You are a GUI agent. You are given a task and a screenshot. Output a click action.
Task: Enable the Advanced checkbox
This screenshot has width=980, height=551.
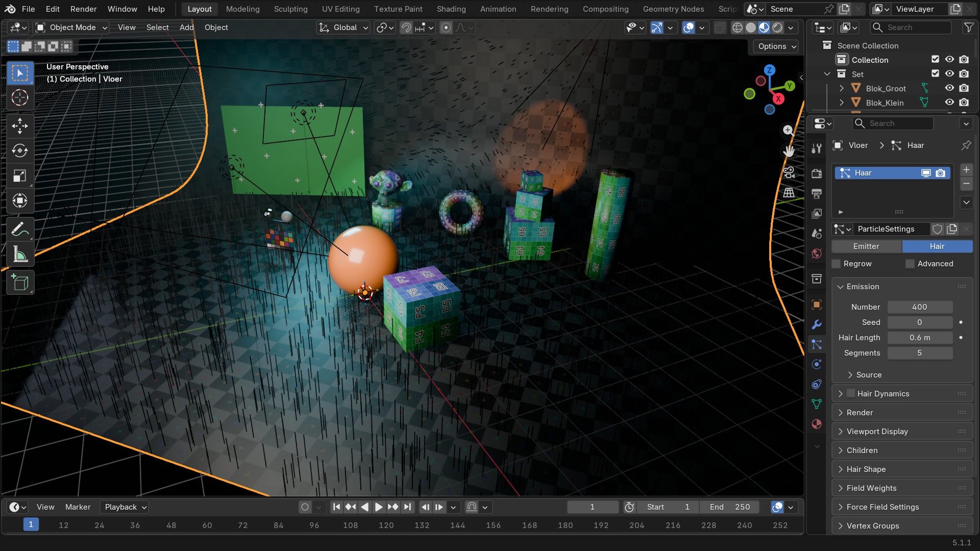click(910, 264)
